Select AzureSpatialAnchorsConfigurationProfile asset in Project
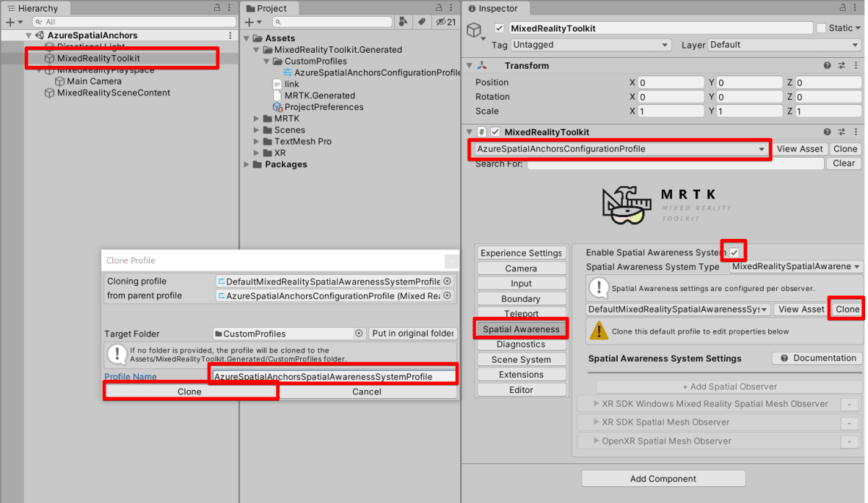The height and width of the screenshot is (503, 868). 372,73
